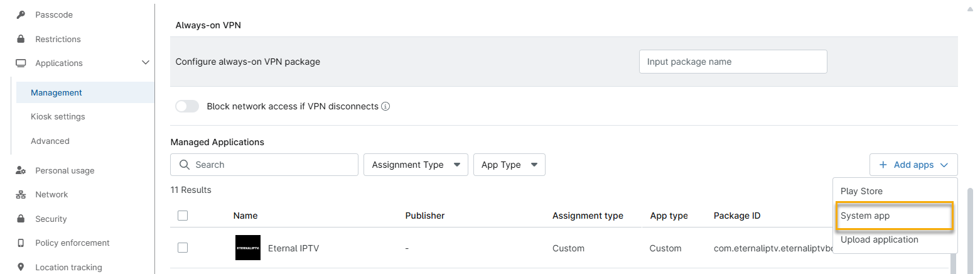This screenshot has width=980, height=274.
Task: Click the Applications monitor icon
Action: [x=21, y=63]
